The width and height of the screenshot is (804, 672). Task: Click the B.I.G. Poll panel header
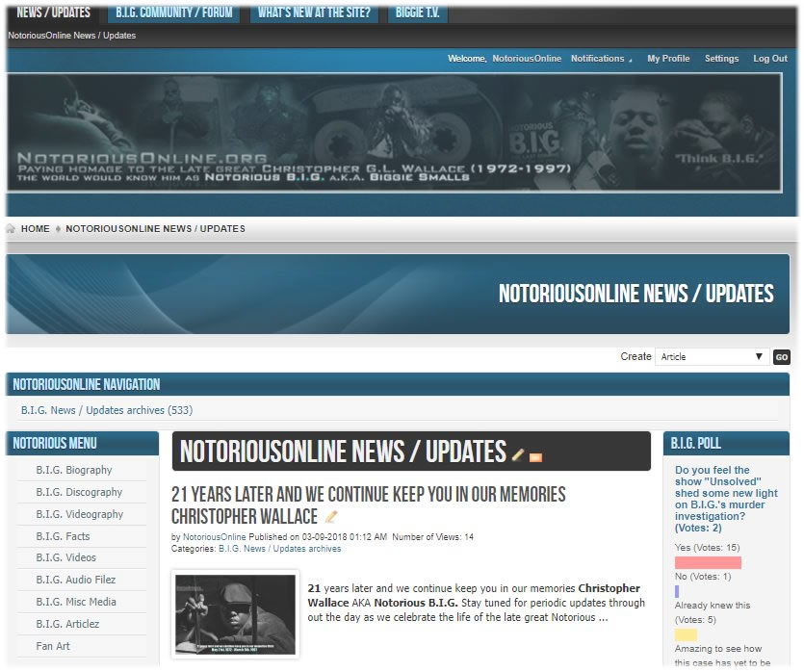pyautogui.click(x=726, y=443)
